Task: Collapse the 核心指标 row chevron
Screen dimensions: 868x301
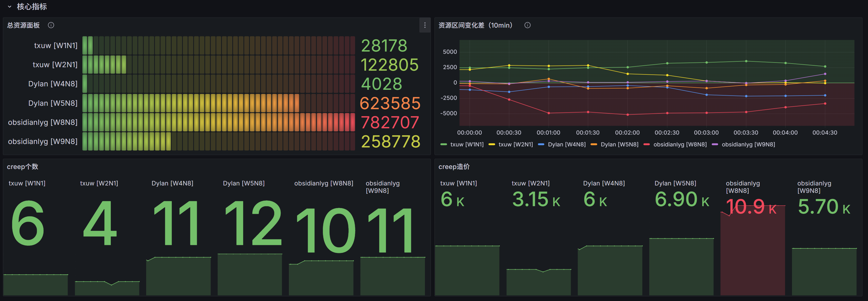Action: tap(10, 7)
